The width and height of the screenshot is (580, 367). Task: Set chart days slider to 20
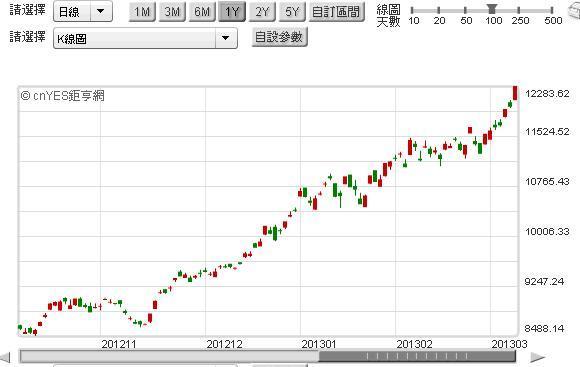pos(439,10)
